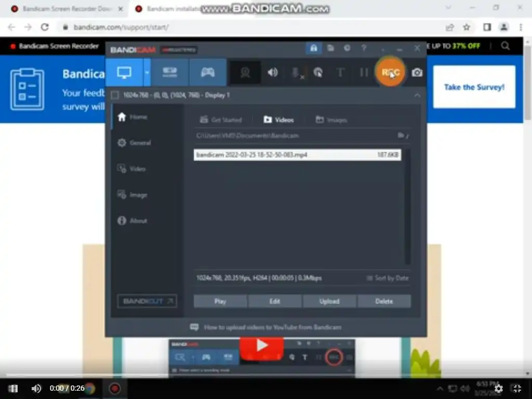Switch to the Images tab
Viewport: 532px width, 399px height.
coord(331,120)
